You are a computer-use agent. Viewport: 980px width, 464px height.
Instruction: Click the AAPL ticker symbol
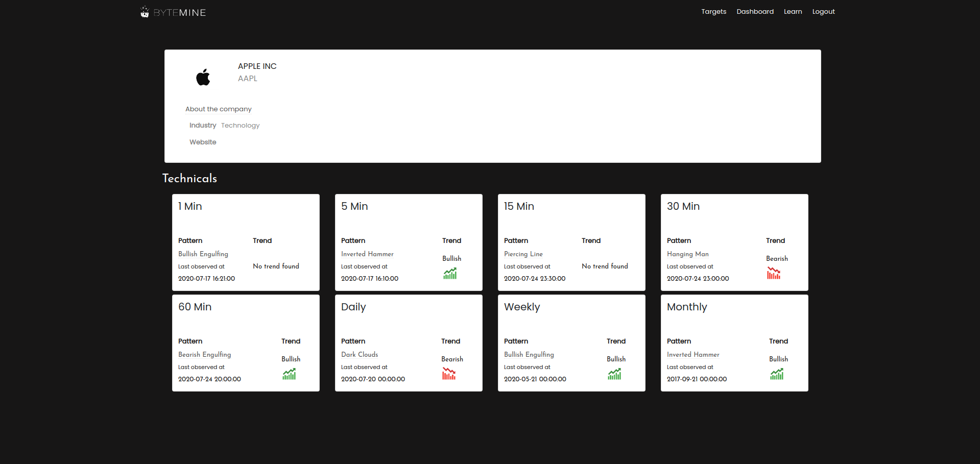coord(248,79)
